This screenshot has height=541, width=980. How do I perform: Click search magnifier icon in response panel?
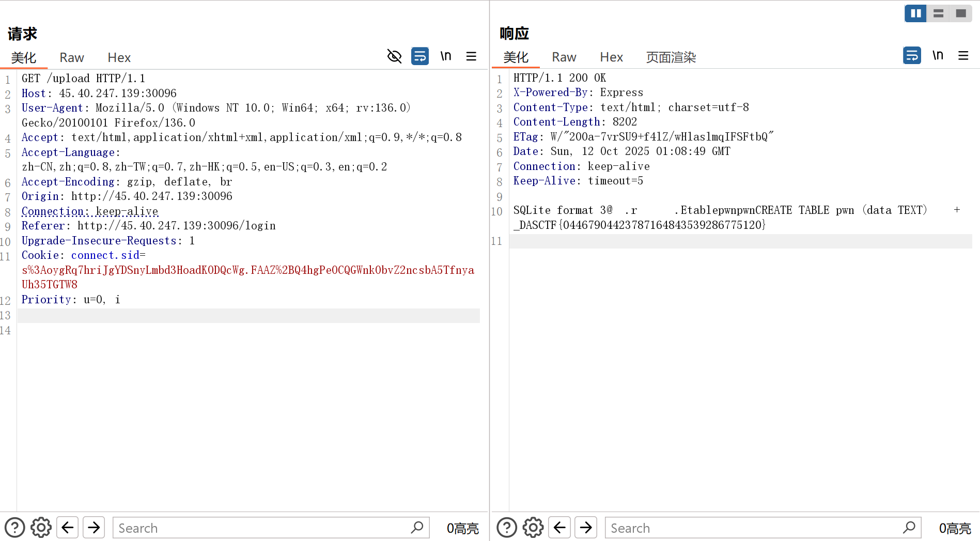click(909, 528)
